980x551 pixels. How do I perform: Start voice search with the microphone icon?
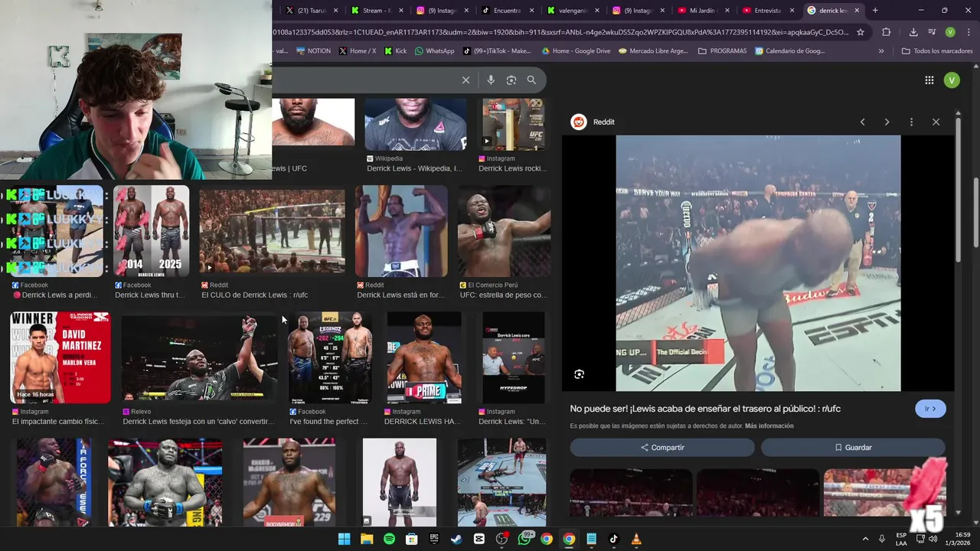tap(491, 80)
